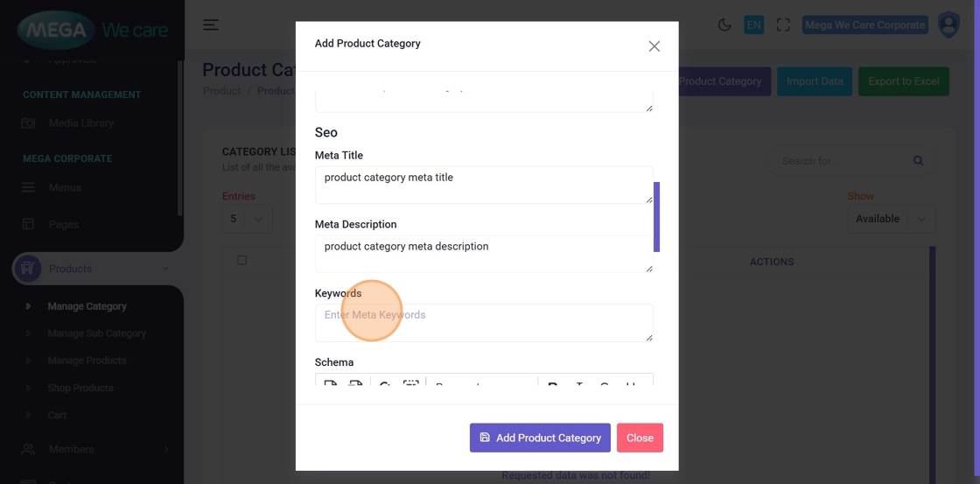The image size is (980, 484).
Task: Expand the Members submenu chevron
Action: coord(166,449)
